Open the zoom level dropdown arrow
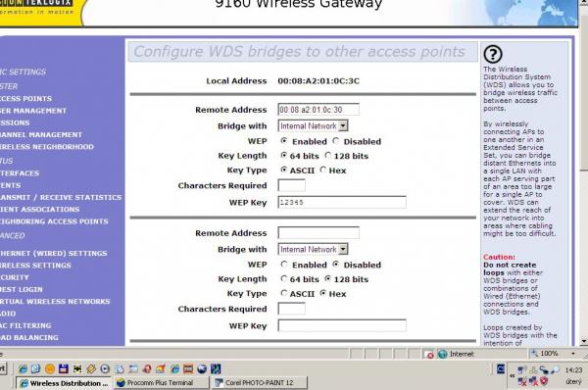The height and width of the screenshot is (390, 588). [x=573, y=354]
